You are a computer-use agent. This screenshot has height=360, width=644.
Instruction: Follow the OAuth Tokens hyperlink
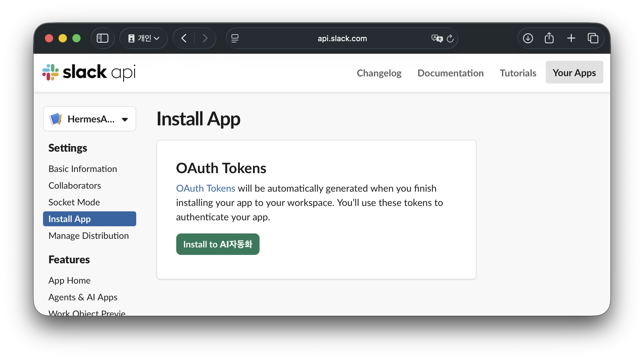click(206, 188)
